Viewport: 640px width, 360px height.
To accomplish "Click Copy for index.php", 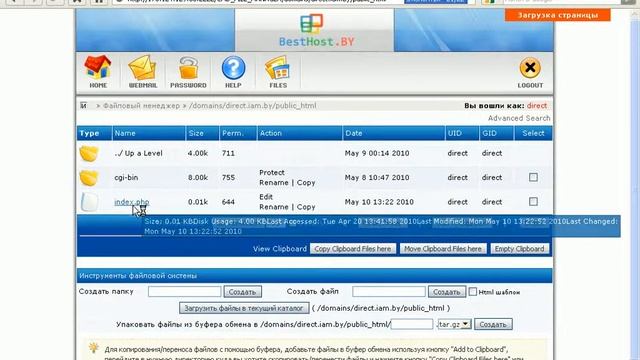I will (306, 207).
